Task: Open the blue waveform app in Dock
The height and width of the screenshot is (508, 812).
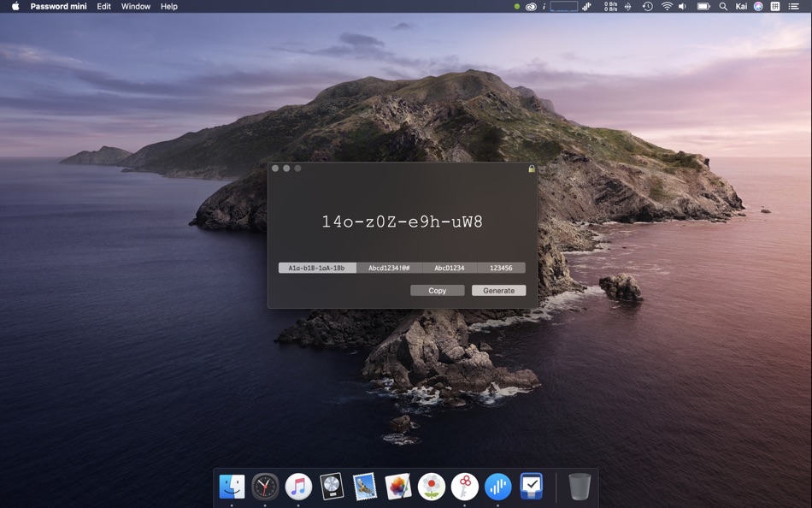Action: [497, 487]
